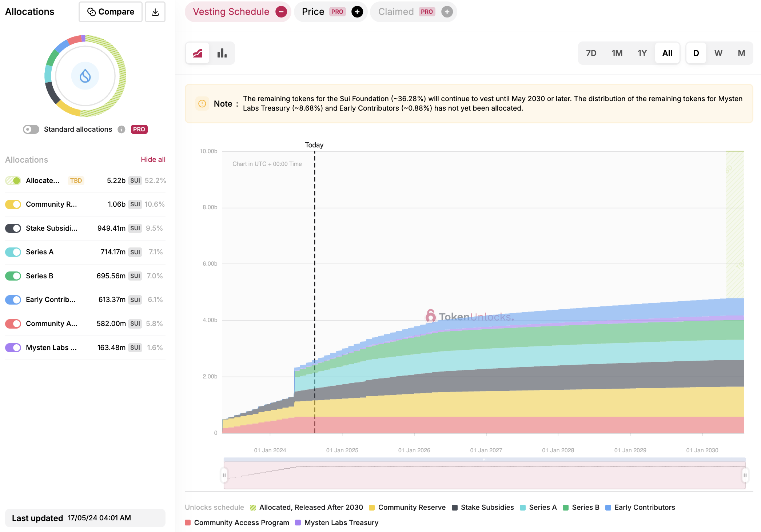Click the PRO badge beside Standard allocations
761x532 pixels.
139,130
